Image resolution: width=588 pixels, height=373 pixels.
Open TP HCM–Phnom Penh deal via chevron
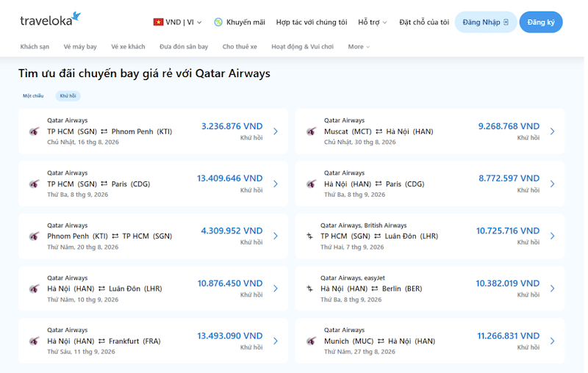pyautogui.click(x=276, y=131)
